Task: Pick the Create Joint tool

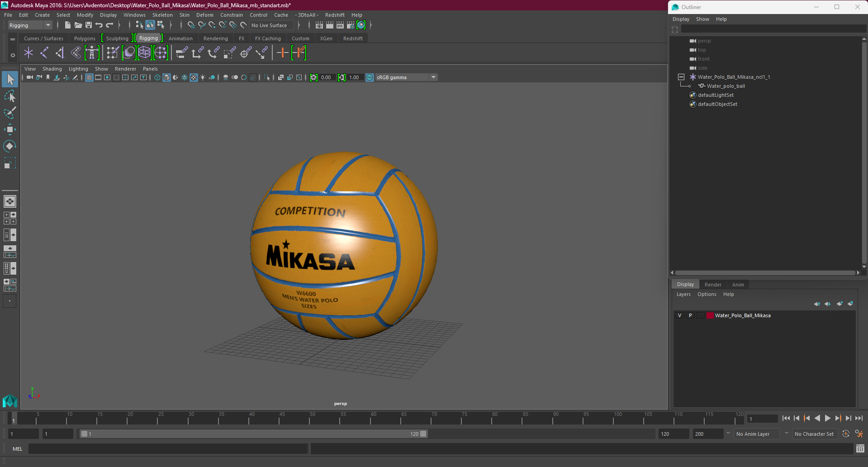Action: pos(44,53)
